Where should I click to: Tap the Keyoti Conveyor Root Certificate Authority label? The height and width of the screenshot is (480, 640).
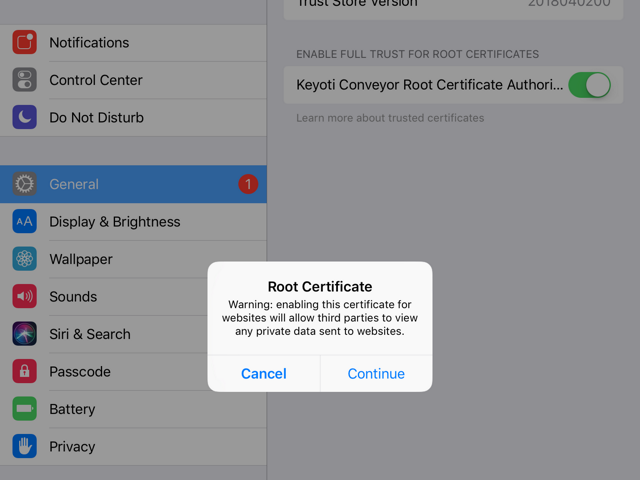429,85
